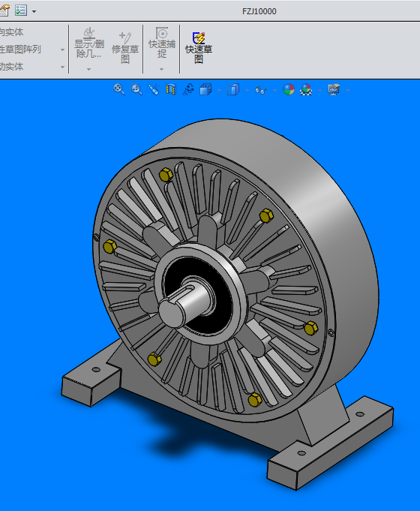Click the 动实体 move entities command
Viewport: 420px width, 511px height.
[12, 67]
